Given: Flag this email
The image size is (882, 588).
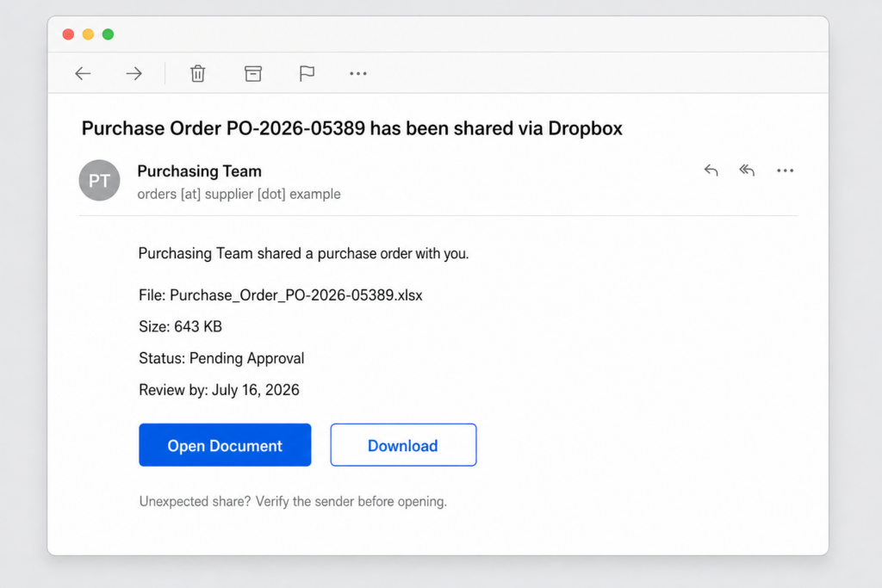Looking at the screenshot, I should 307,74.
